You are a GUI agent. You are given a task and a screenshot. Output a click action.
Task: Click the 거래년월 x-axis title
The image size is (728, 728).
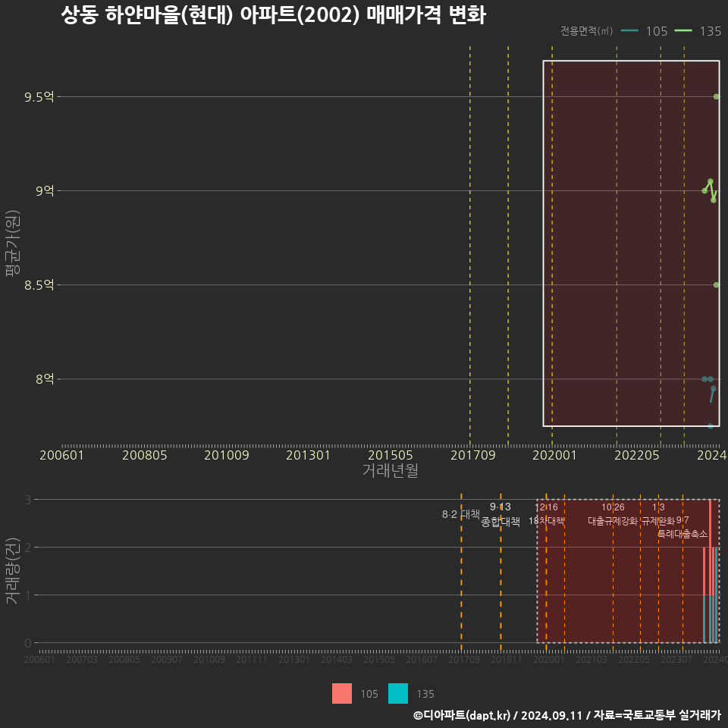[x=391, y=470]
